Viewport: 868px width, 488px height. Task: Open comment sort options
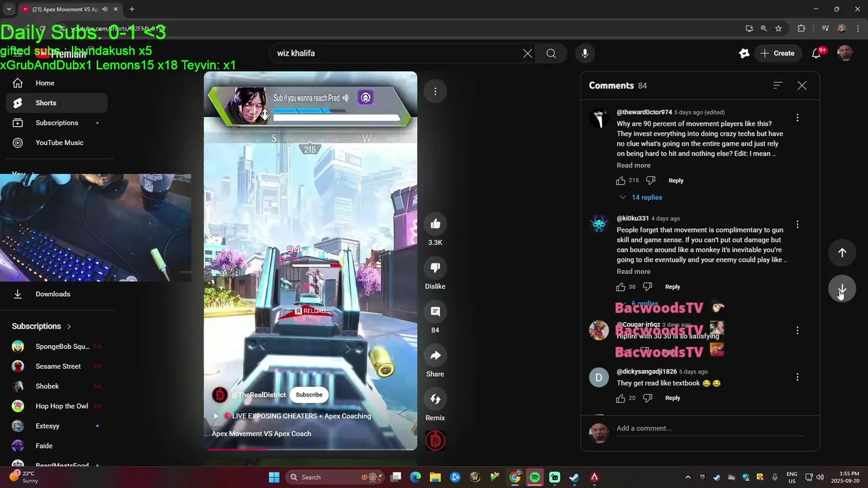tap(778, 85)
